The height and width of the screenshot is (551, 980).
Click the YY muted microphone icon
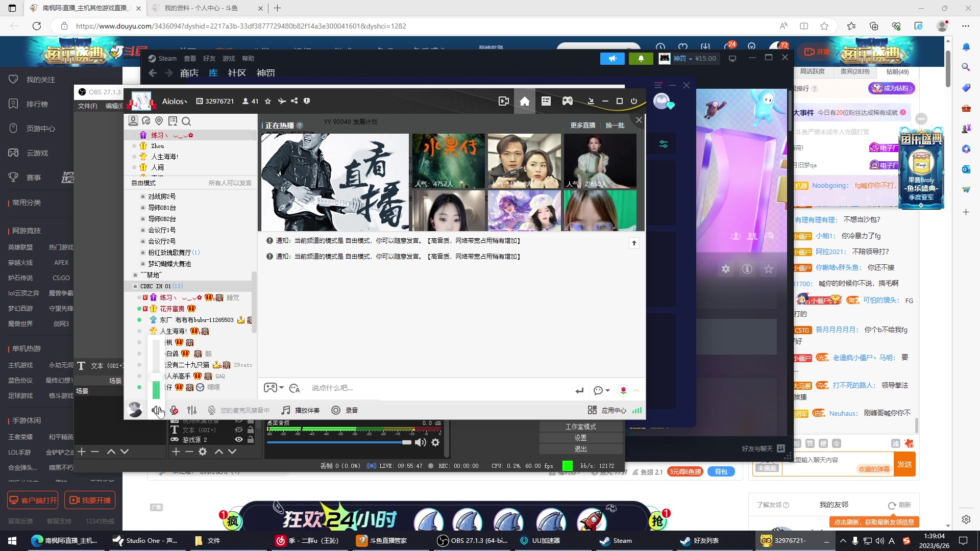(x=174, y=410)
